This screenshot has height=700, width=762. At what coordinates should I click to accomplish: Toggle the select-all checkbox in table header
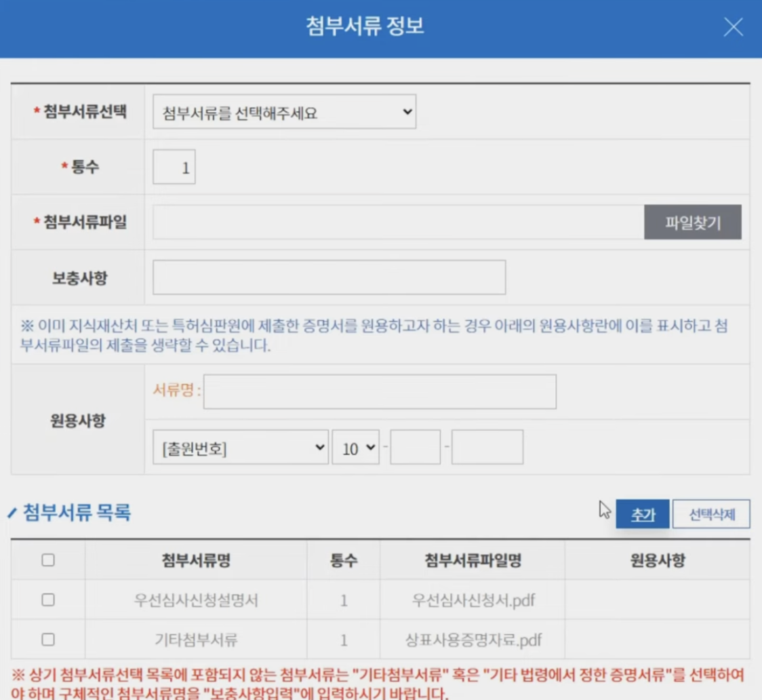click(x=47, y=560)
